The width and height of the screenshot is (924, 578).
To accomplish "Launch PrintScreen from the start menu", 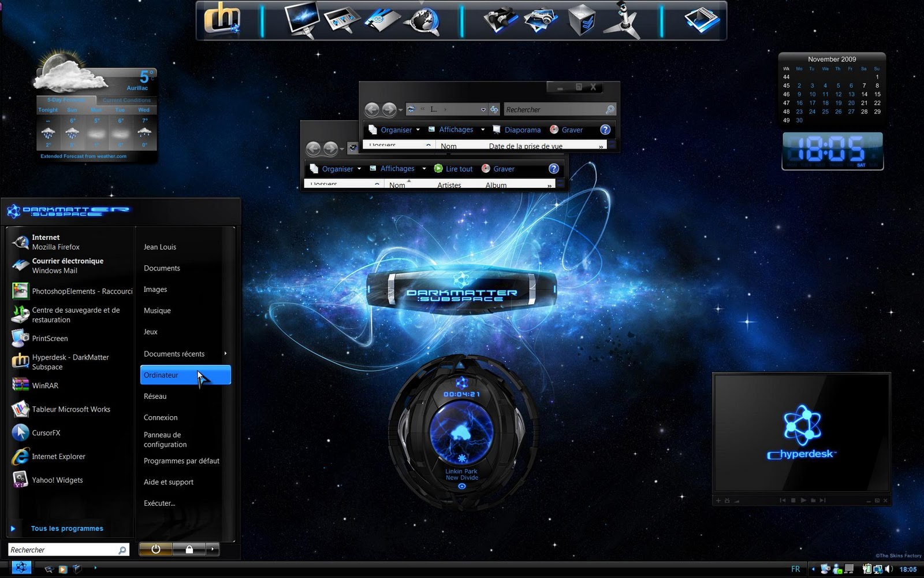I will 70,338.
